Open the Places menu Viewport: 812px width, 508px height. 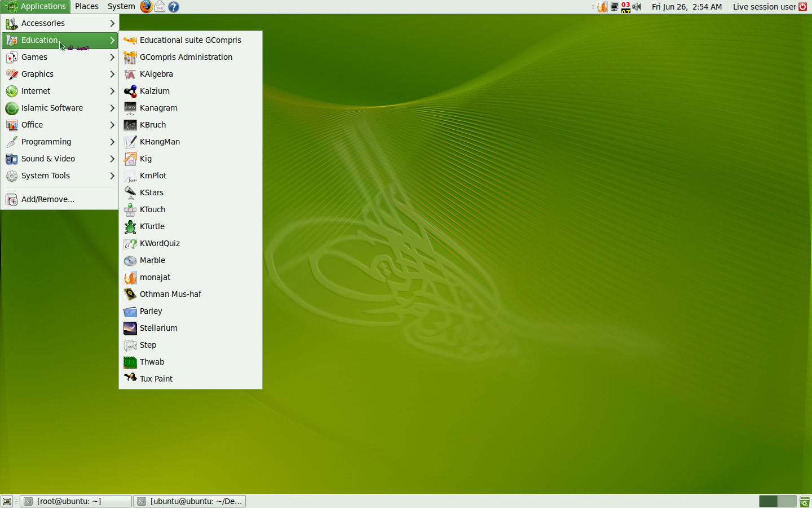[86, 7]
